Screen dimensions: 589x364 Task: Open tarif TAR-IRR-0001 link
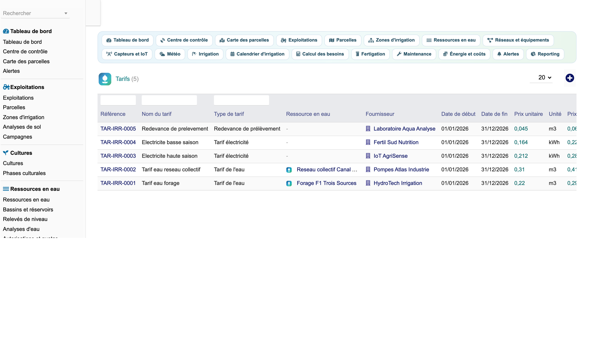pos(118,183)
